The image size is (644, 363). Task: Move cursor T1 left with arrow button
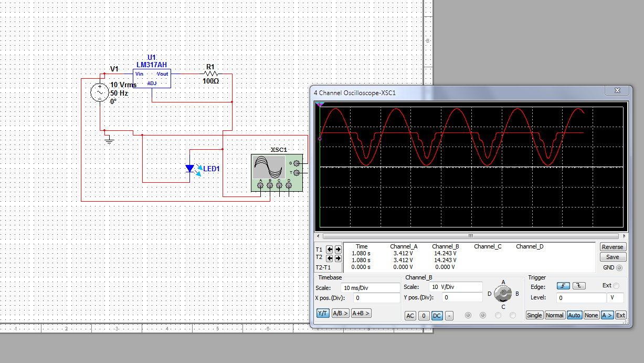pos(330,249)
